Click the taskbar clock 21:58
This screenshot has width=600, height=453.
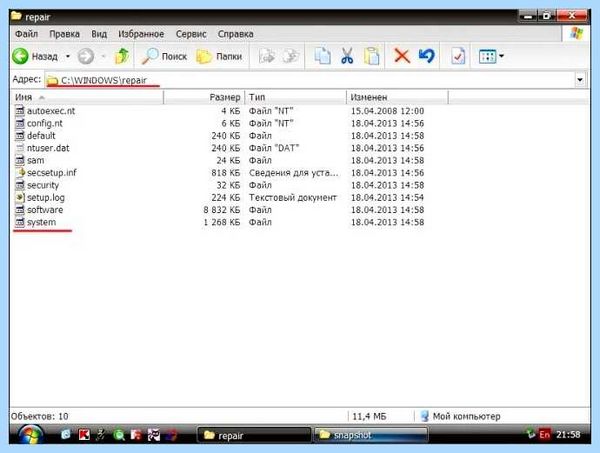(x=568, y=435)
